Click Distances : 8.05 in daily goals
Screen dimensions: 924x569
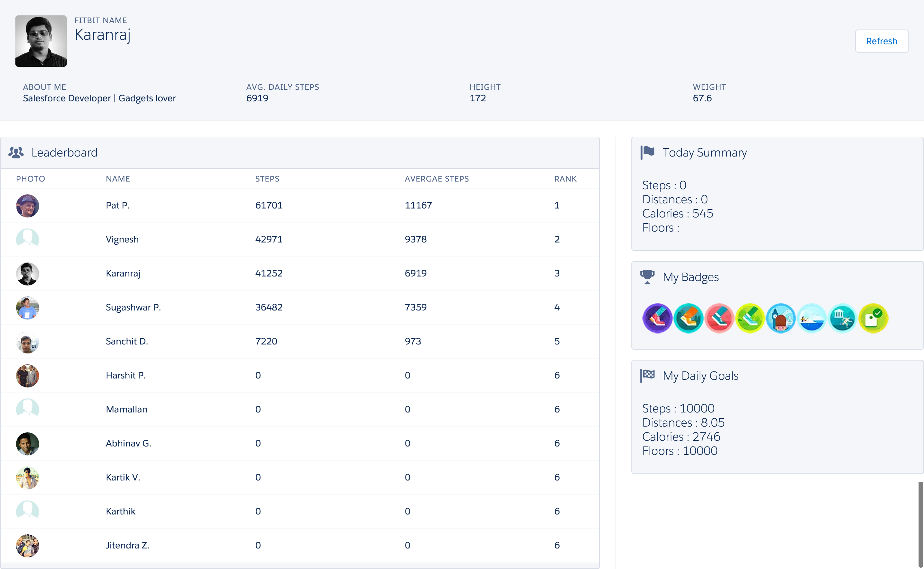tap(683, 423)
